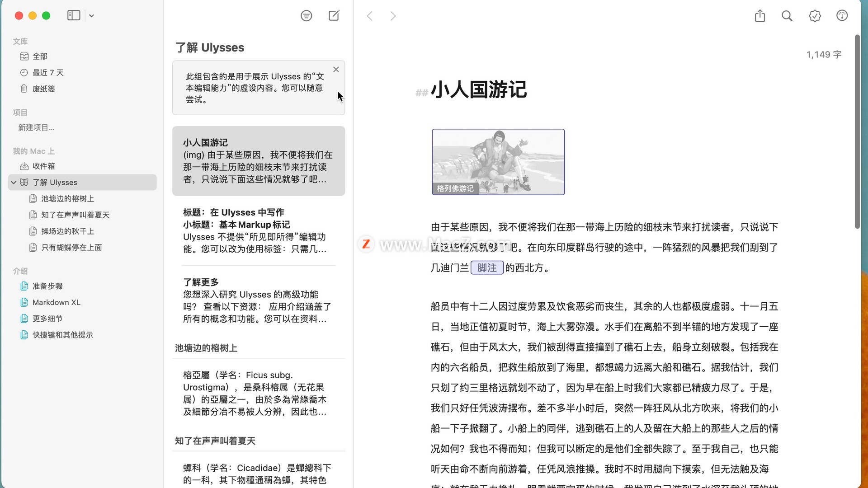Open the revision check badge icon
Screen dimensions: 868x488
[815, 16]
